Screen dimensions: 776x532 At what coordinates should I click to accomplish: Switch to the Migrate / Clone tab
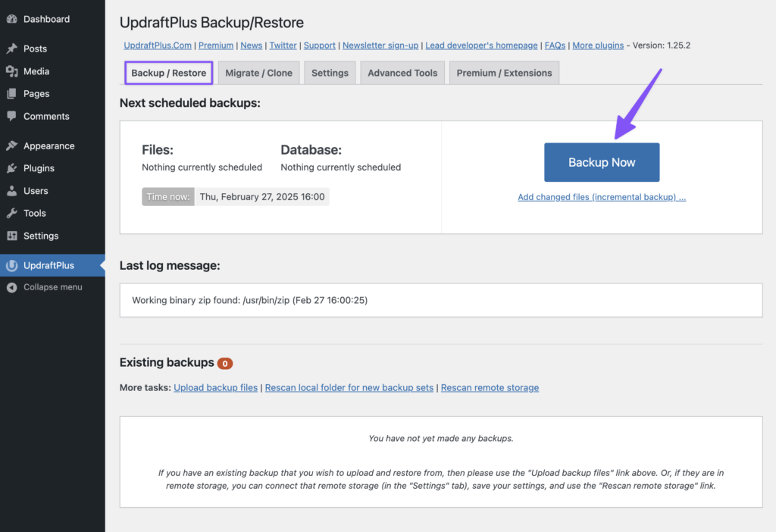259,73
